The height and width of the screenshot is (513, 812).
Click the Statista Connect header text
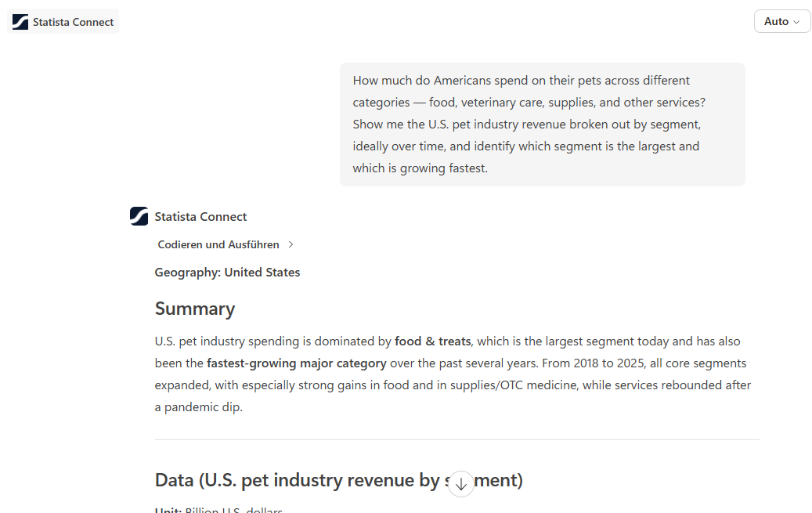pos(73,22)
